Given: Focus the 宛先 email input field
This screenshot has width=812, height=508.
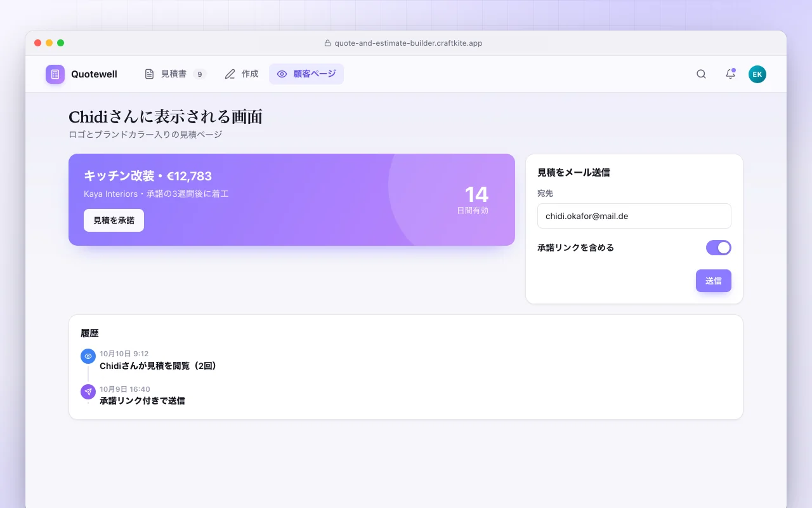Looking at the screenshot, I should coord(634,216).
